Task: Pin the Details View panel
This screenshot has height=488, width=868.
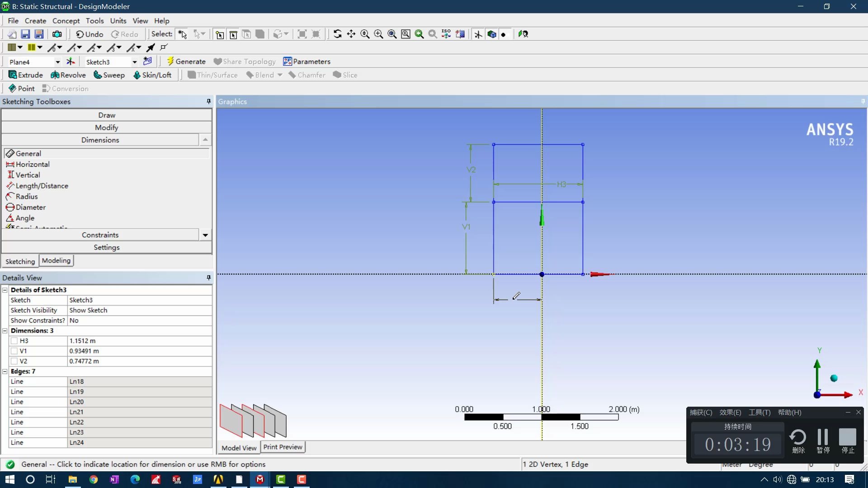Action: coord(208,277)
